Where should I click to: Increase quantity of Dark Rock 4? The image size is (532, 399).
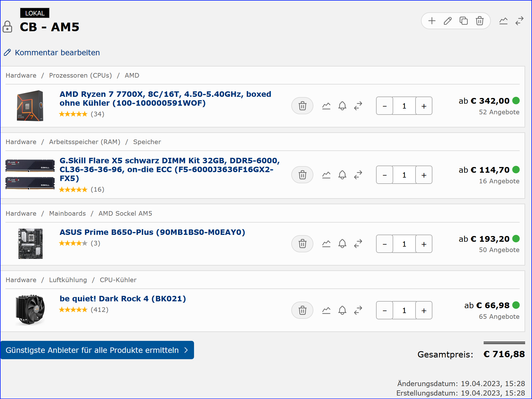click(x=424, y=310)
